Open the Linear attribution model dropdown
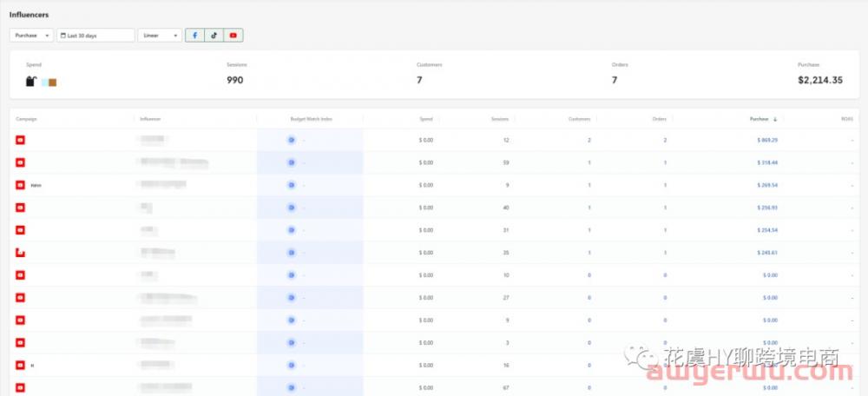Image resolution: width=868 pixels, height=396 pixels. coord(160,36)
